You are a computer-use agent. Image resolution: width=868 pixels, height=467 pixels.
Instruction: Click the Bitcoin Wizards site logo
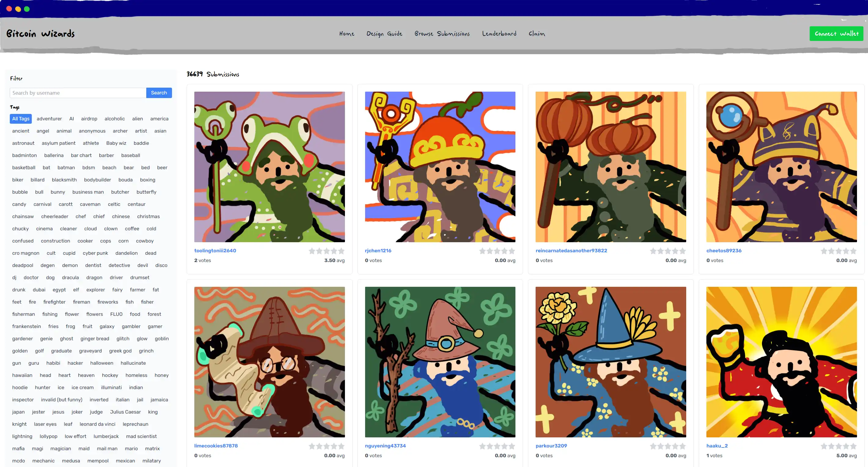[x=40, y=34]
